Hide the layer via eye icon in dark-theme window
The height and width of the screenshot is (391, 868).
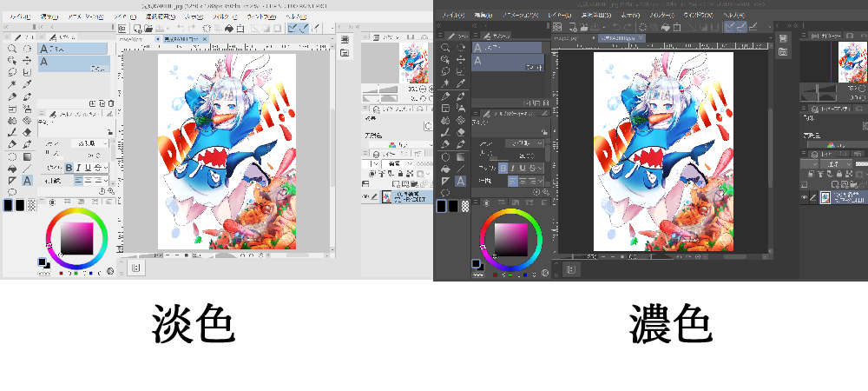click(805, 196)
